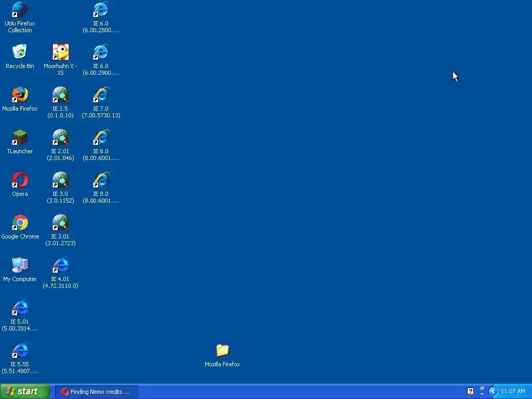Switch to Finding Nemo credits Opera window
Viewport: 532px width, 399px height.
[96, 392]
